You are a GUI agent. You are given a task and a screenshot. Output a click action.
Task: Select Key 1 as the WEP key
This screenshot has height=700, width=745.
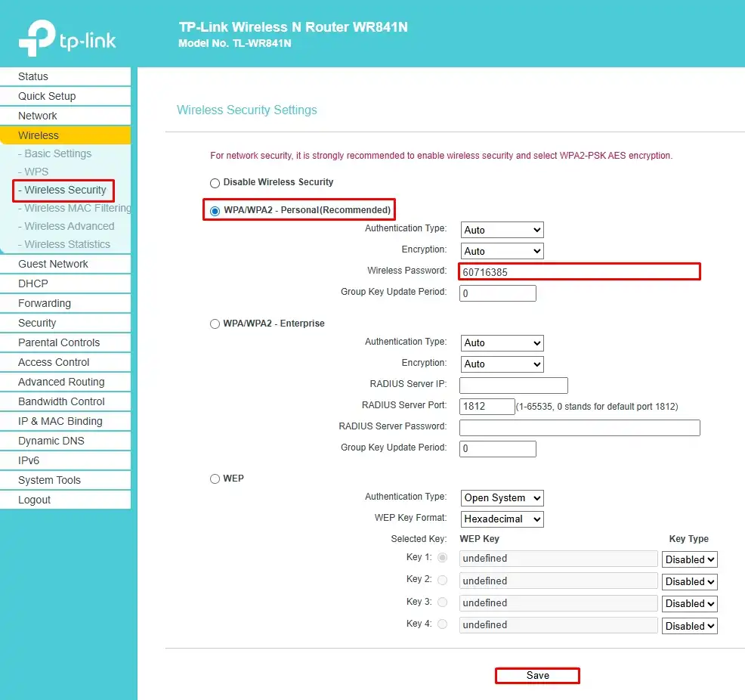[x=442, y=557]
